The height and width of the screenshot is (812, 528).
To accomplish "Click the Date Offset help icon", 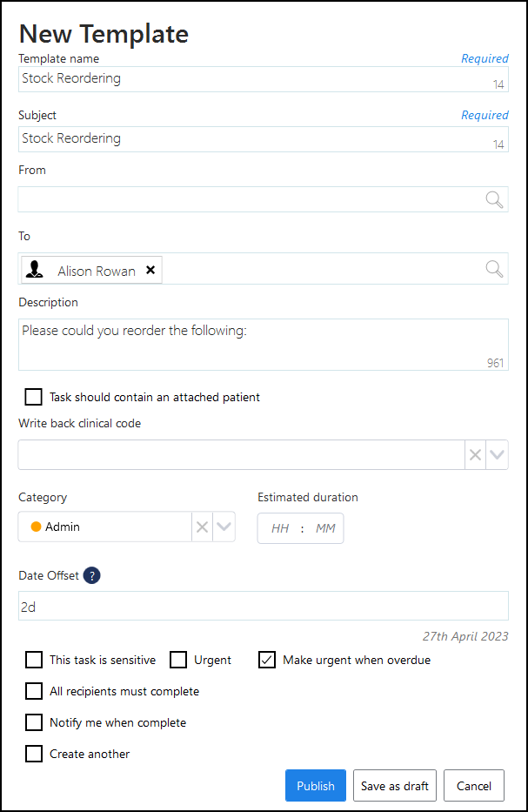I will tap(92, 575).
